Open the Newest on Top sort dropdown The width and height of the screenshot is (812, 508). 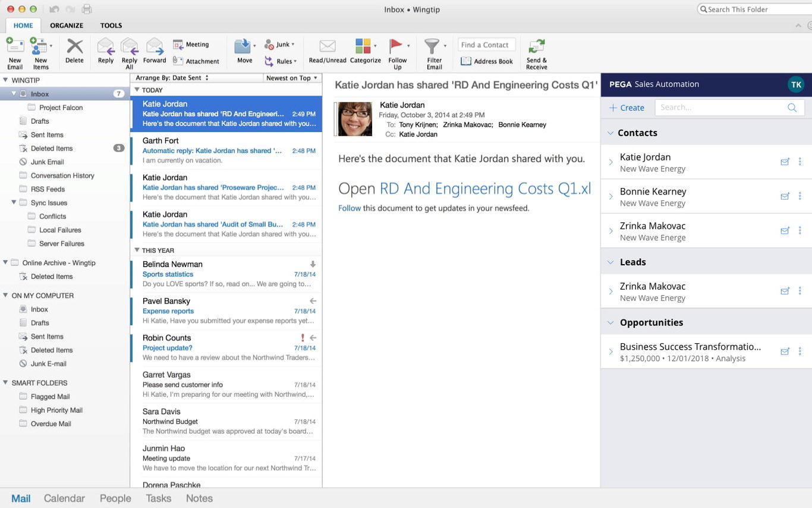click(x=292, y=78)
